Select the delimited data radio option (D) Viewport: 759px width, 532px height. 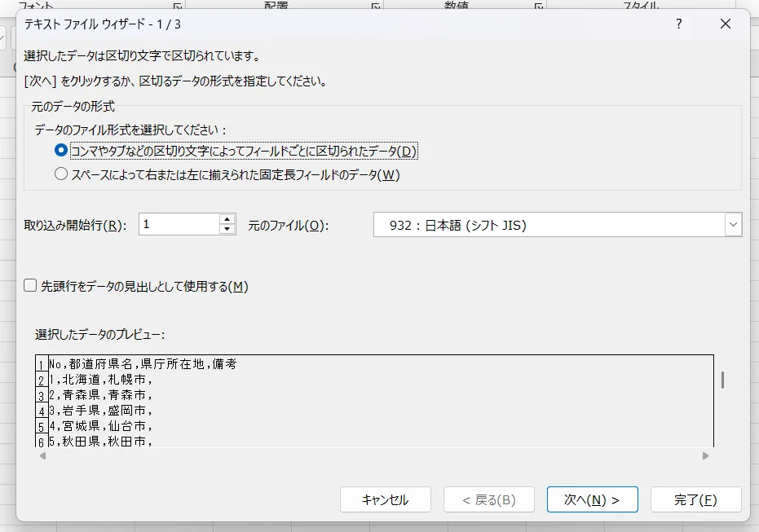click(x=61, y=151)
